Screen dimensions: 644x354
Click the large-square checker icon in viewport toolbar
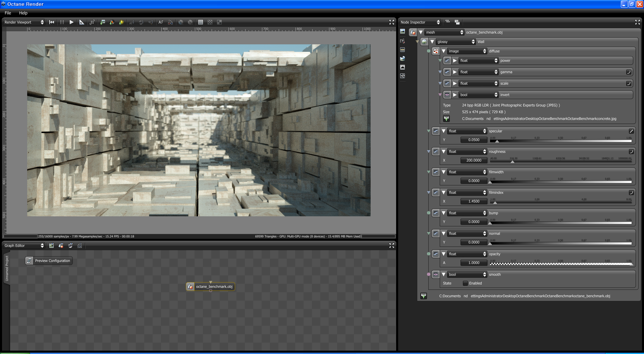point(219,22)
